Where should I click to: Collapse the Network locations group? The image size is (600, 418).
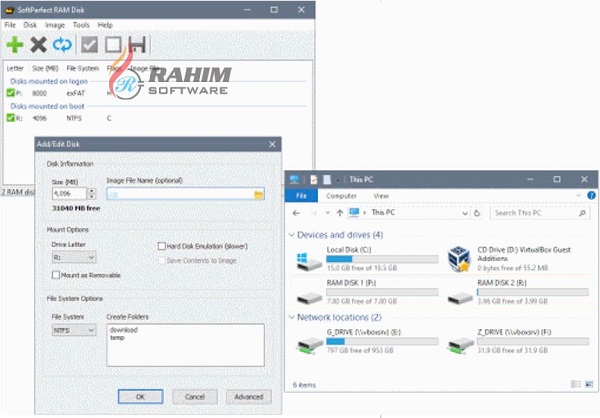(292, 317)
